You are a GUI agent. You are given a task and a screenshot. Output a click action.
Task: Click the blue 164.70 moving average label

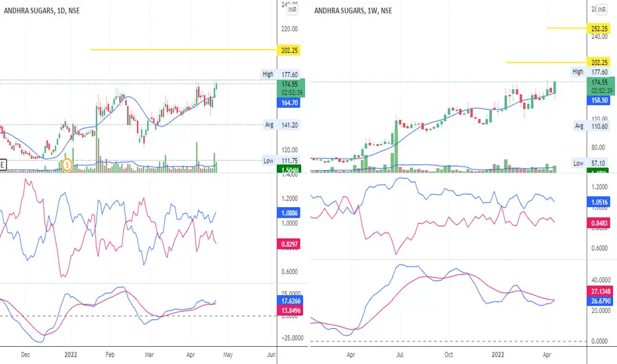(289, 103)
